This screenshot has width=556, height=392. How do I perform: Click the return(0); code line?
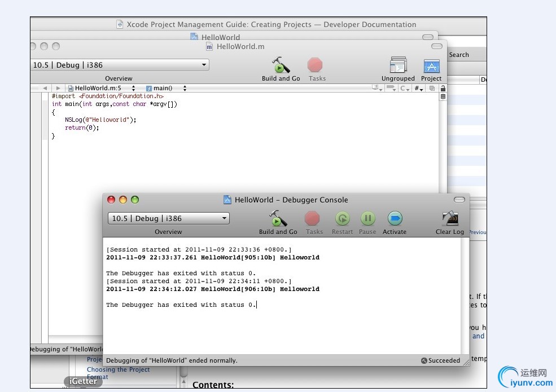tap(82, 127)
